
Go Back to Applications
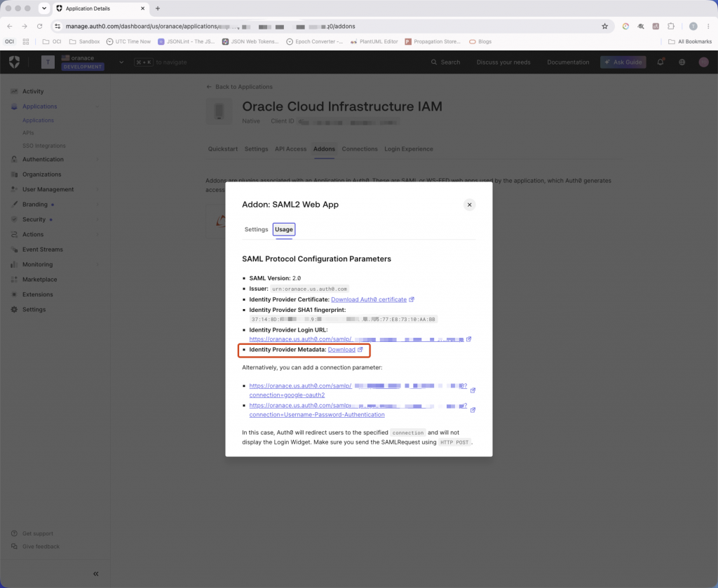(239, 87)
